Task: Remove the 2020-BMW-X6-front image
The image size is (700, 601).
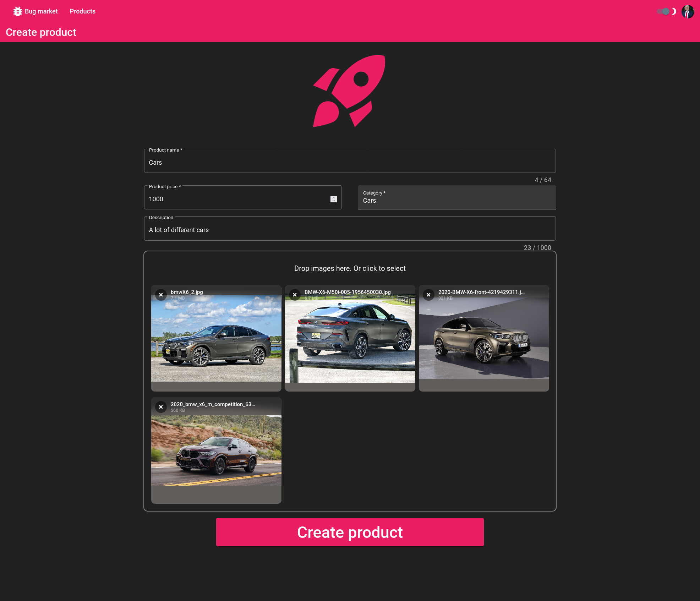Action: point(428,295)
